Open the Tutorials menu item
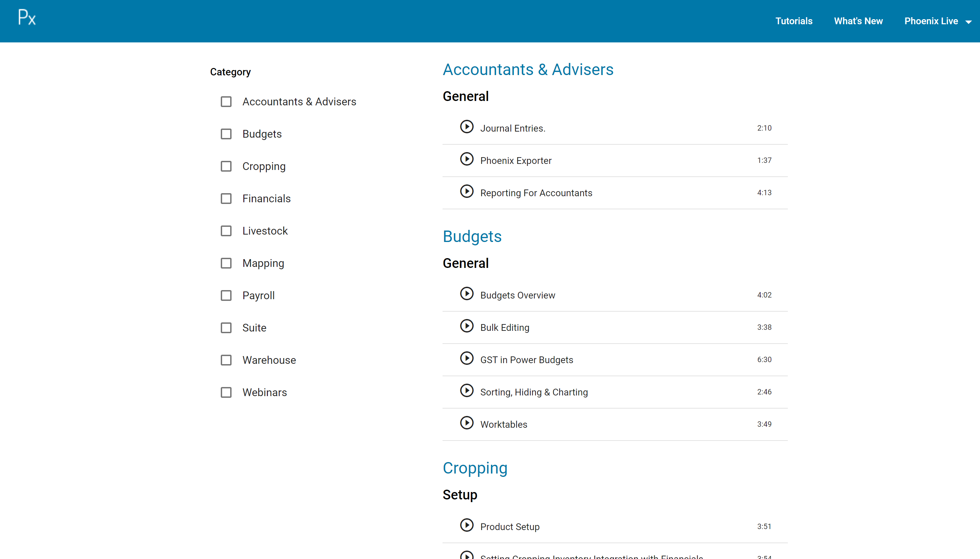This screenshot has width=980, height=559. tap(794, 21)
